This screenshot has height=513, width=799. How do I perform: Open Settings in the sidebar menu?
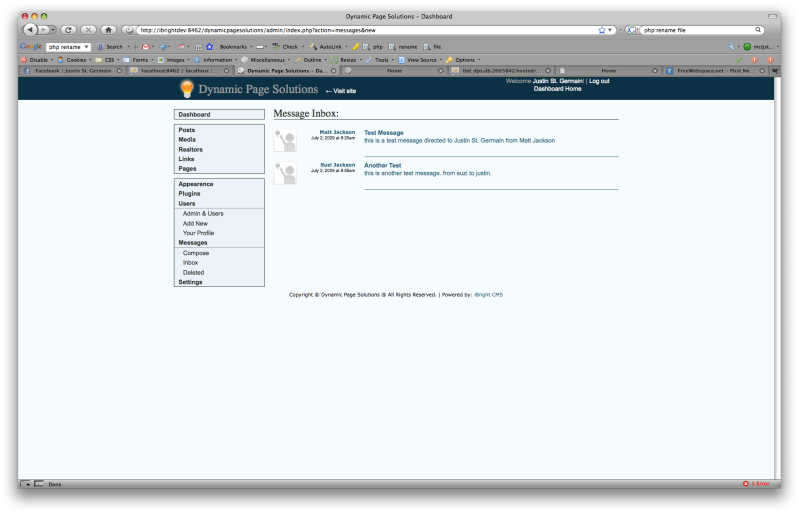coord(190,282)
